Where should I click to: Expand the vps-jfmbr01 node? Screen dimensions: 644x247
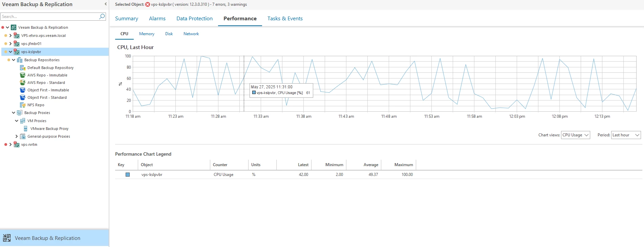pos(10,43)
